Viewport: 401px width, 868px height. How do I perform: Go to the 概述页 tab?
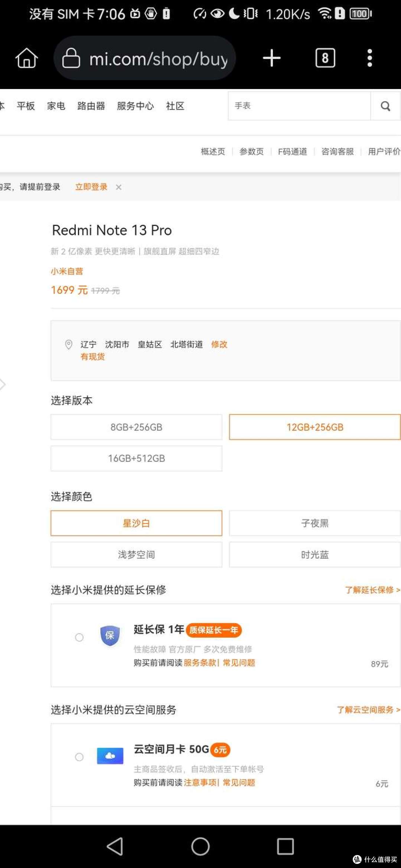pos(213,151)
